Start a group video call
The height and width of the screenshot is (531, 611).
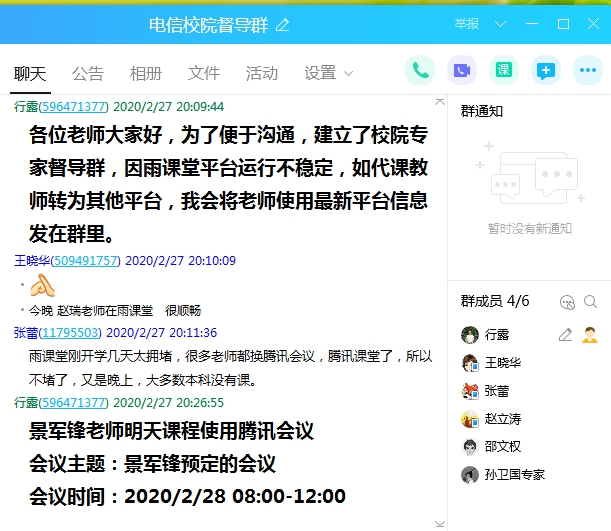(x=462, y=70)
